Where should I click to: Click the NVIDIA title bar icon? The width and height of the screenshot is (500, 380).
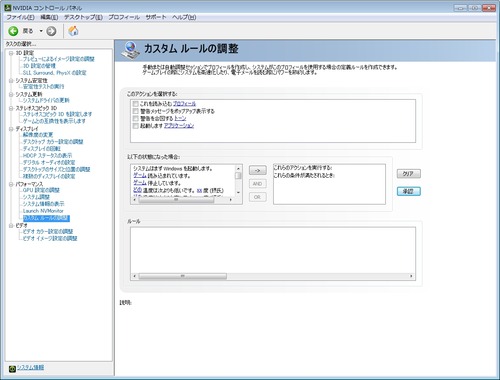tap(8, 7)
